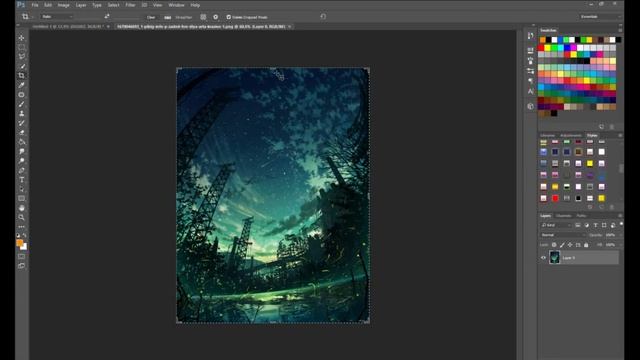The width and height of the screenshot is (640, 360).
Task: Select the Rectangular Marquee tool
Action: pyautogui.click(x=22, y=47)
